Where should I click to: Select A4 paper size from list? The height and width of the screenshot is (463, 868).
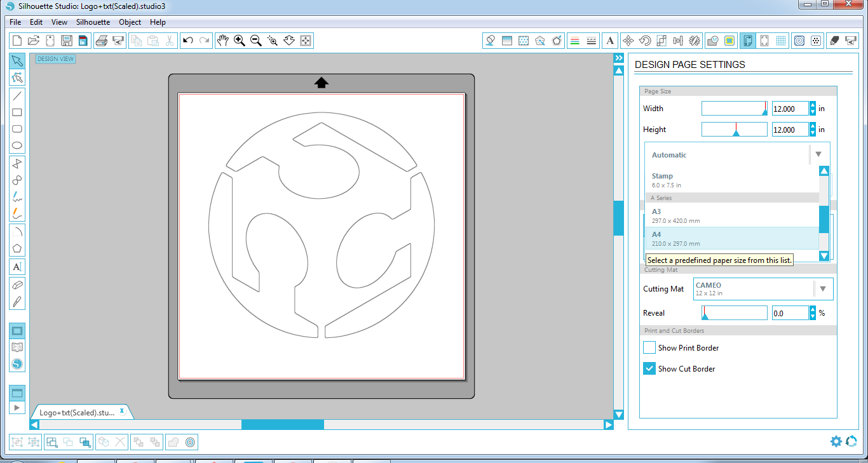point(731,239)
